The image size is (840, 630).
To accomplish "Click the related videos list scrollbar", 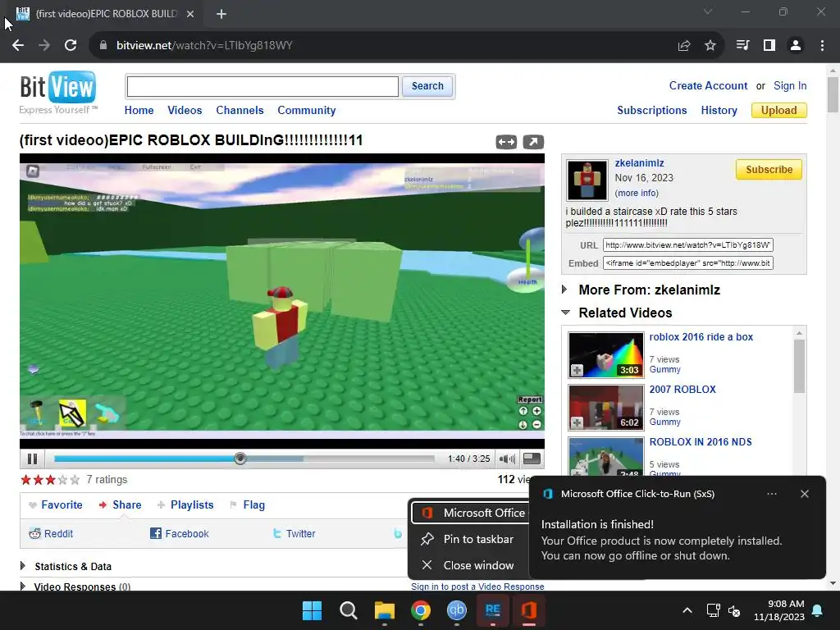I will pyautogui.click(x=799, y=366).
